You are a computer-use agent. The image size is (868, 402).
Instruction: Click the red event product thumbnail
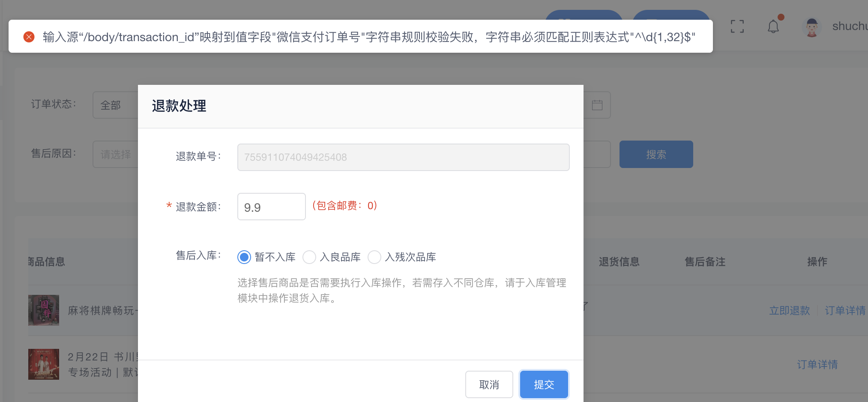click(44, 364)
